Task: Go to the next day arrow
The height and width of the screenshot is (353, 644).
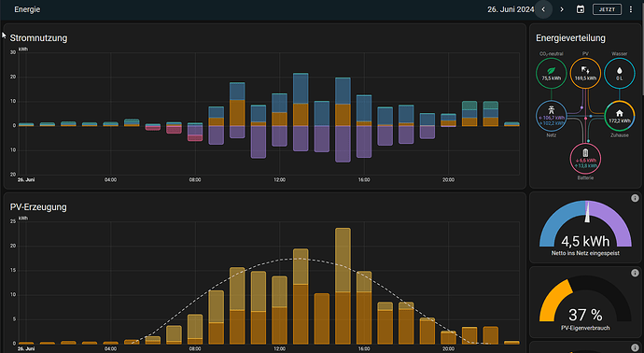Action: pyautogui.click(x=562, y=9)
